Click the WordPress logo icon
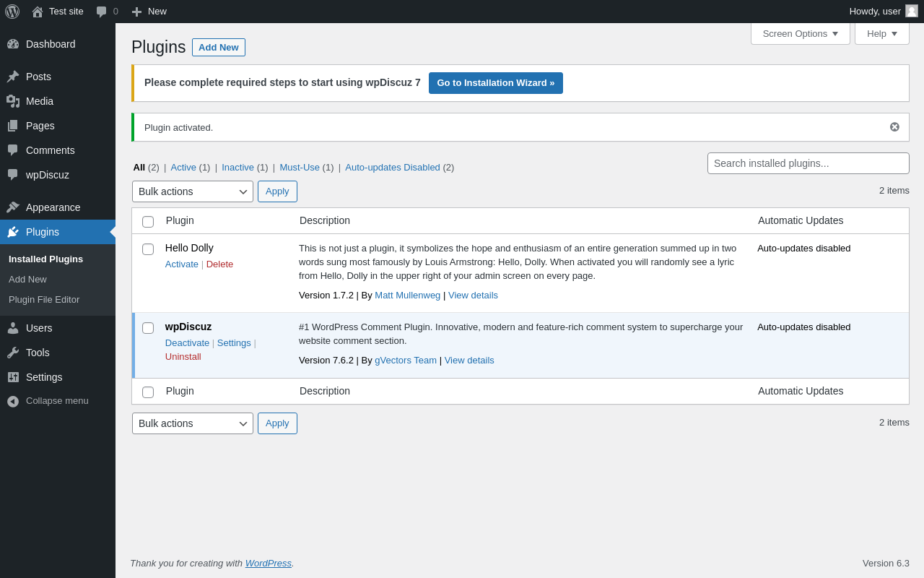924x578 pixels. click(12, 12)
